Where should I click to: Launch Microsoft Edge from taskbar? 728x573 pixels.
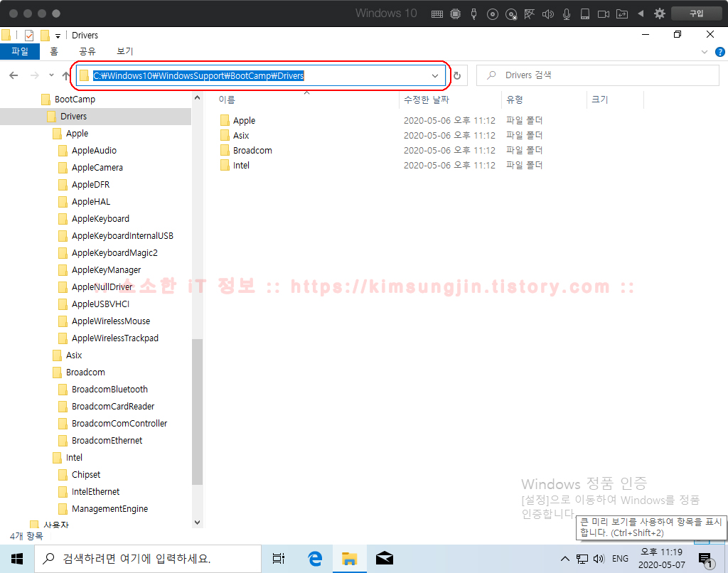click(x=315, y=559)
